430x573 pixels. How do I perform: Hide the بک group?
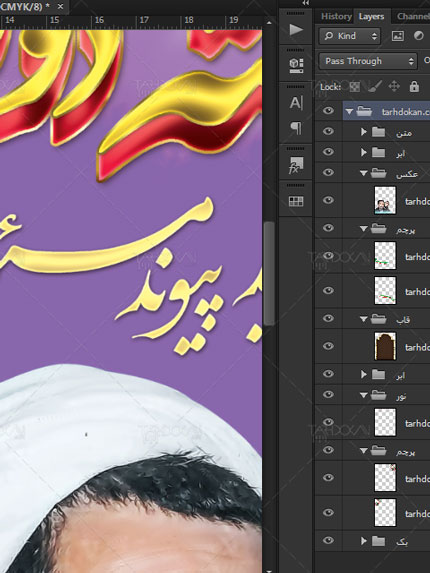328,540
